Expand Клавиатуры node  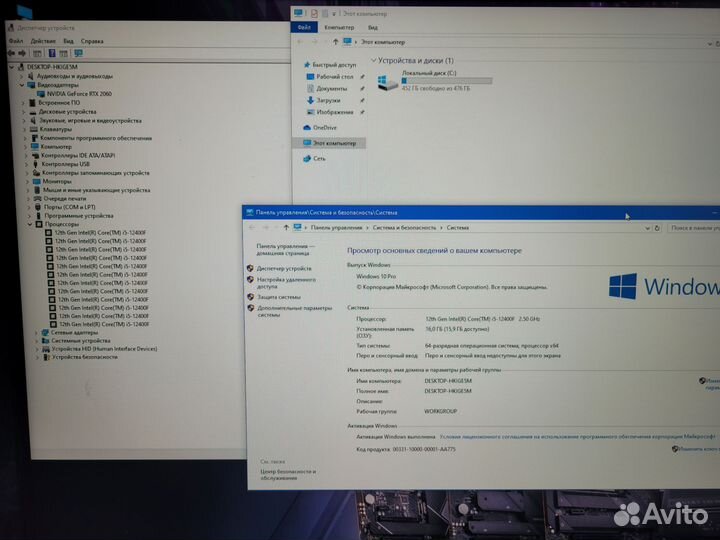point(24,129)
